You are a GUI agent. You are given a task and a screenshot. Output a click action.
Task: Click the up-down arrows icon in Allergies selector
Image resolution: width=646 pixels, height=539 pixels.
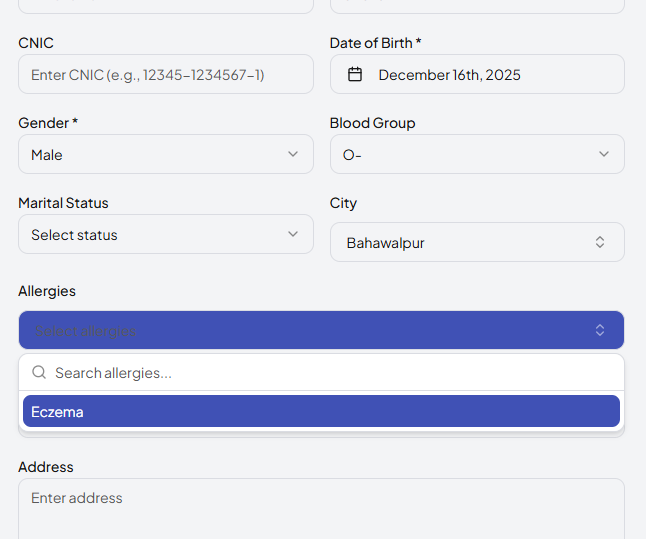coord(600,330)
